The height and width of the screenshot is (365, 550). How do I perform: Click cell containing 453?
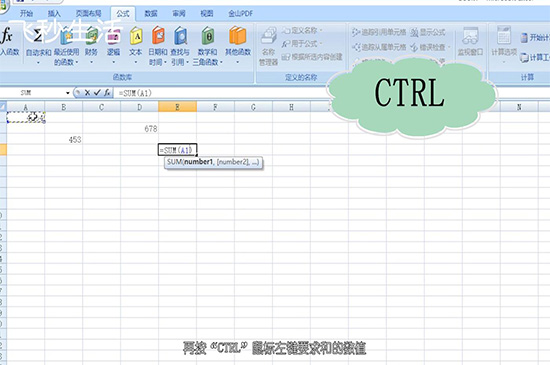(x=63, y=140)
